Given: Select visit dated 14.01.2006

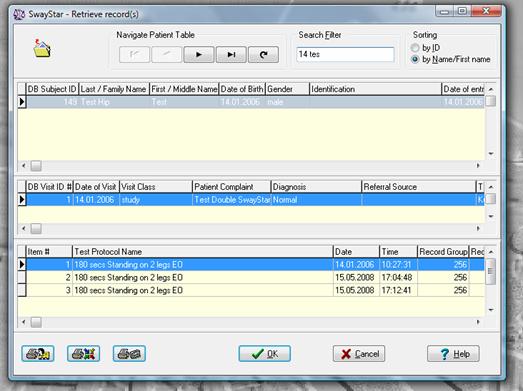Looking at the screenshot, I should pyautogui.click(x=255, y=200).
